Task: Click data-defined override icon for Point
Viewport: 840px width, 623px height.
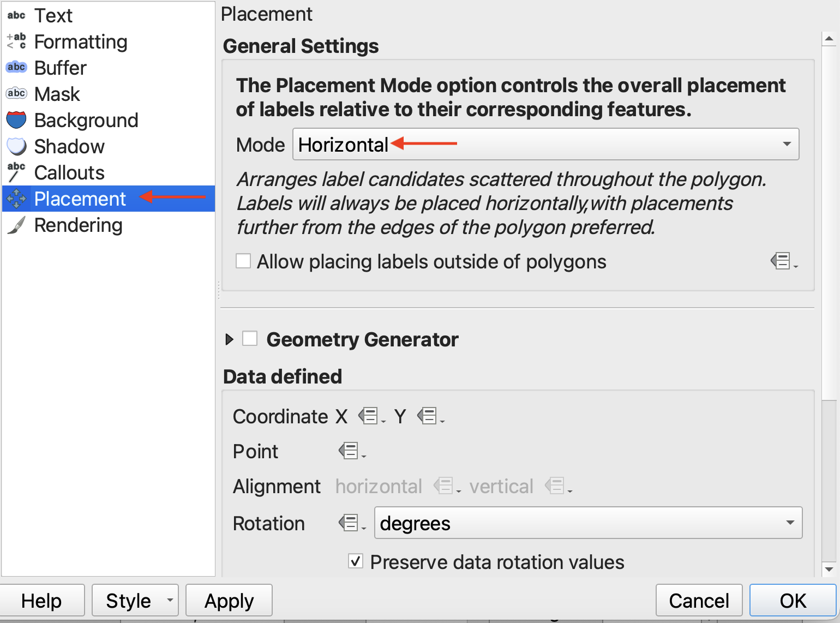Action: pyautogui.click(x=350, y=452)
